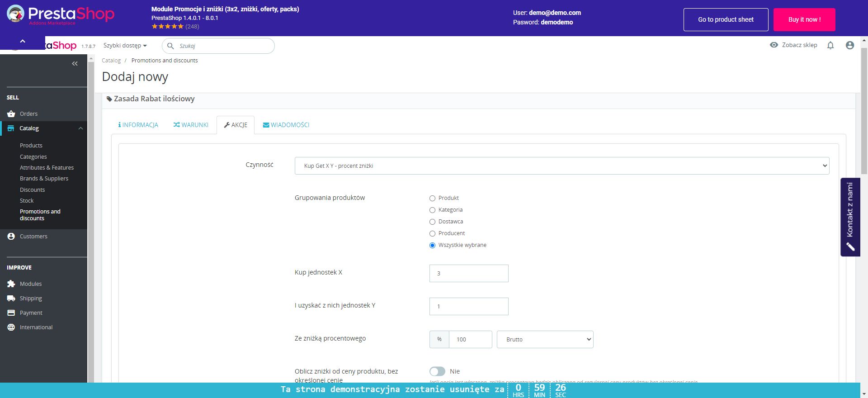Select the Producent radio option
The height and width of the screenshot is (398, 868).
click(x=432, y=234)
